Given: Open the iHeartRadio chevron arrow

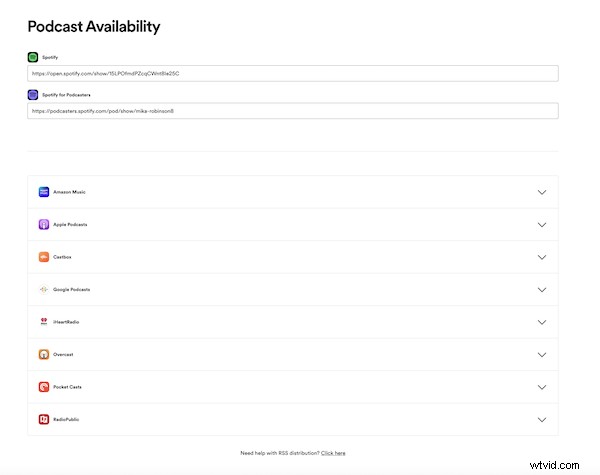Looking at the screenshot, I should click(x=542, y=322).
